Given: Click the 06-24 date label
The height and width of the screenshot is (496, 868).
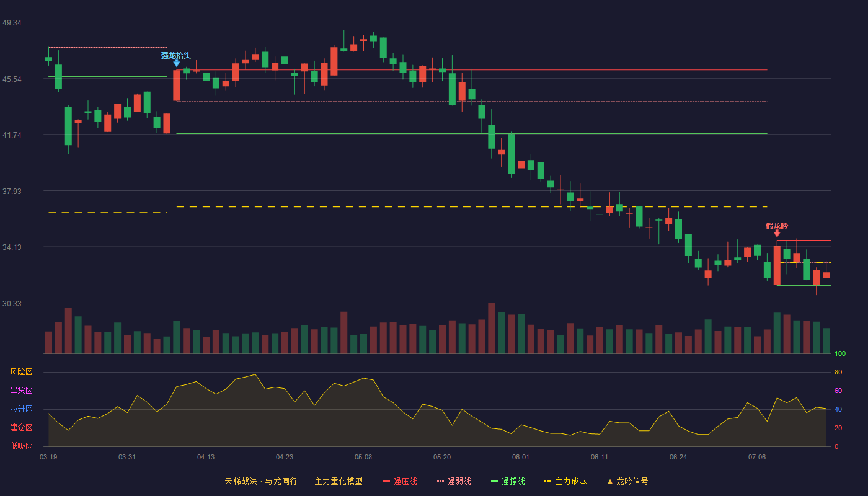Looking at the screenshot, I should [678, 457].
